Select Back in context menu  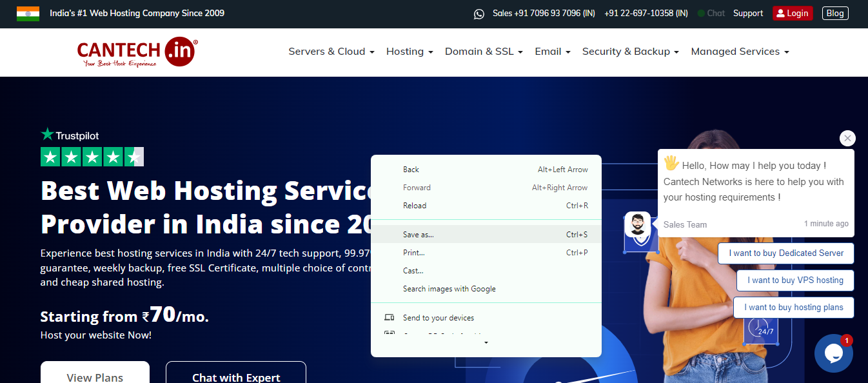tap(486, 170)
